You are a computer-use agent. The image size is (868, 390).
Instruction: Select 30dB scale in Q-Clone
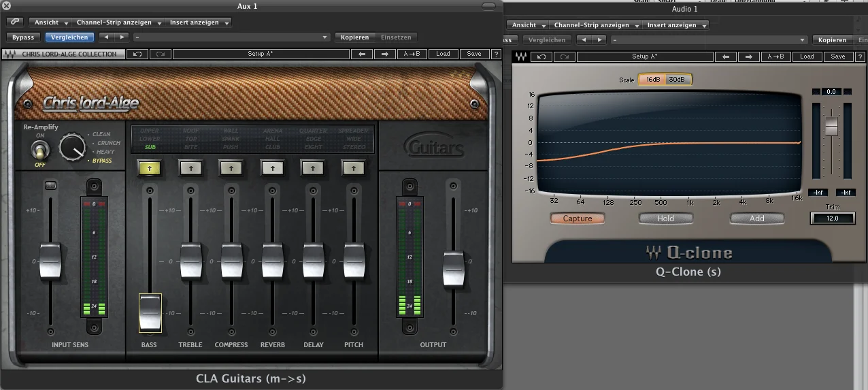(677, 80)
